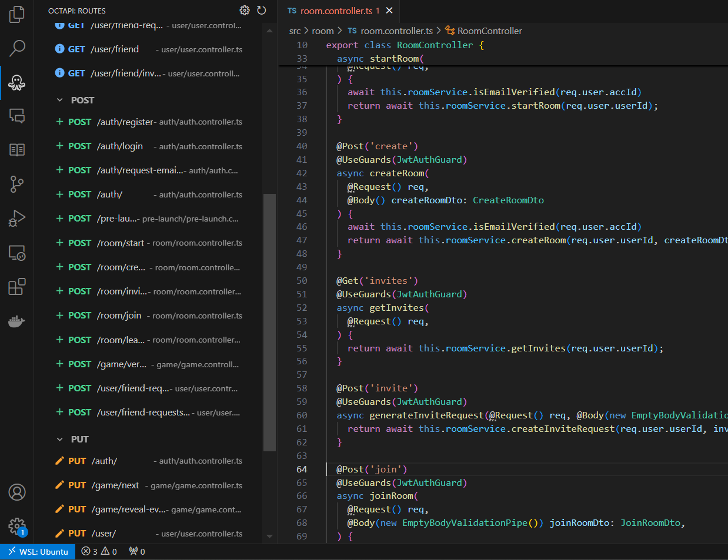The image size is (728, 560).
Task: Open the PUT /game/reveal-ev... route
Action: point(148,509)
